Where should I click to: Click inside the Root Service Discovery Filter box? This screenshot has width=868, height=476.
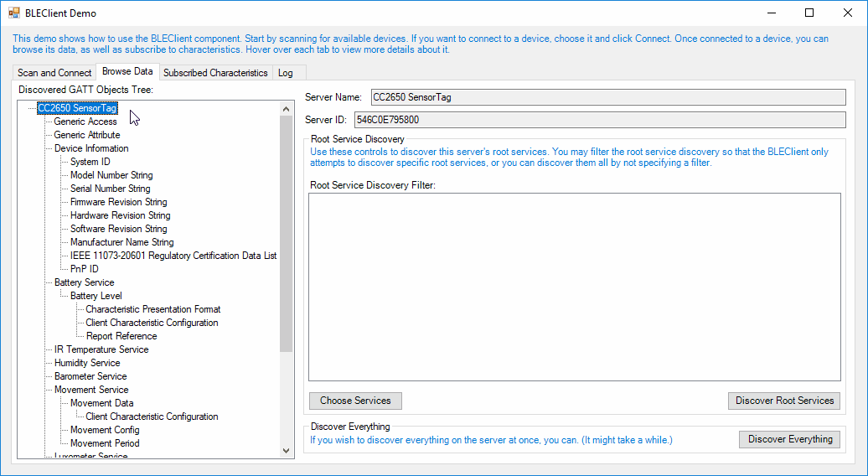tap(575, 287)
